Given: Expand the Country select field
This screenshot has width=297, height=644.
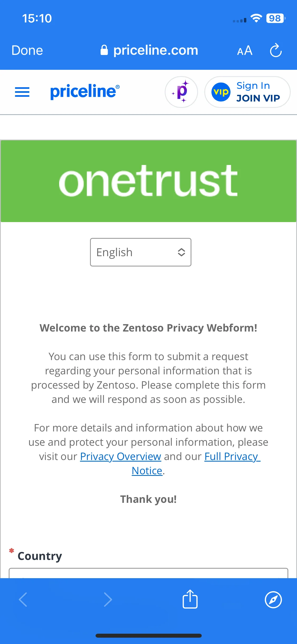Looking at the screenshot, I should click(x=148, y=573).
